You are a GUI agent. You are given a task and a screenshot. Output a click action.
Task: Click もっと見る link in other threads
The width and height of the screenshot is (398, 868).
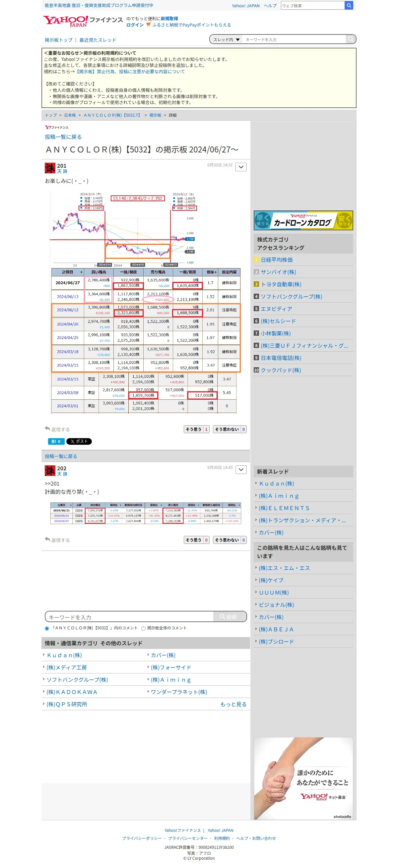(233, 704)
